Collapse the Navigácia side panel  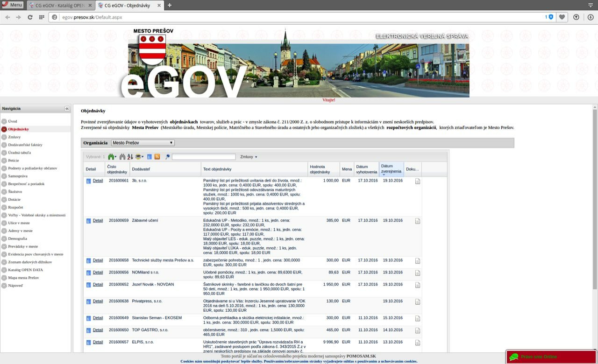click(67, 109)
